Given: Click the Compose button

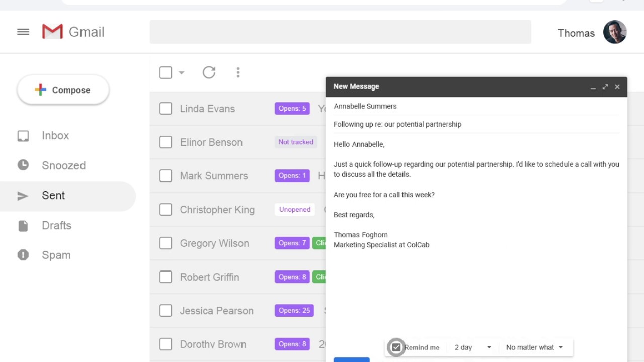Looking at the screenshot, I should tap(63, 90).
